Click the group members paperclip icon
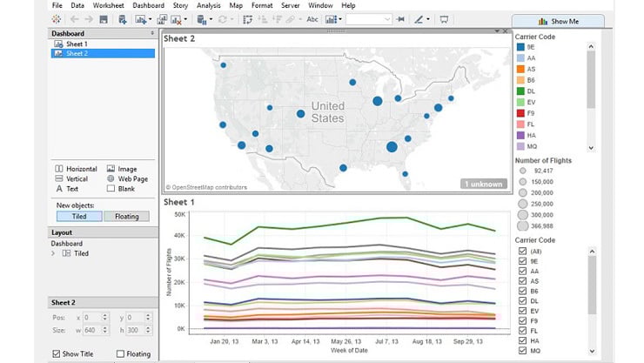Image resolution: width=644 pixels, height=363 pixels. point(291,19)
